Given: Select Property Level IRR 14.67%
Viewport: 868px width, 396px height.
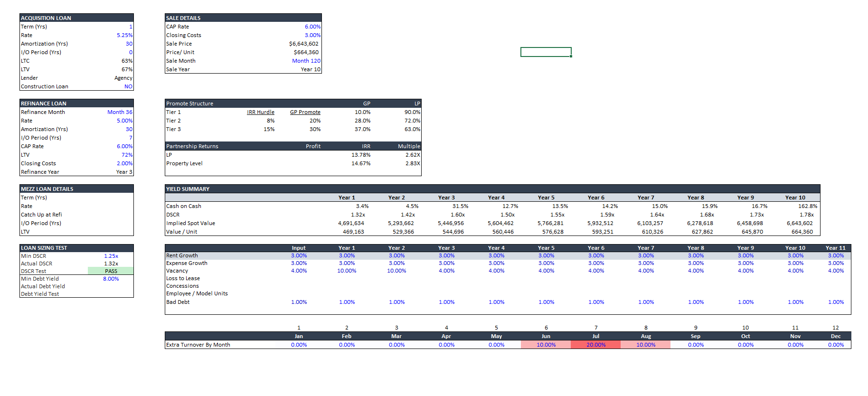Looking at the screenshot, I should 361,163.
